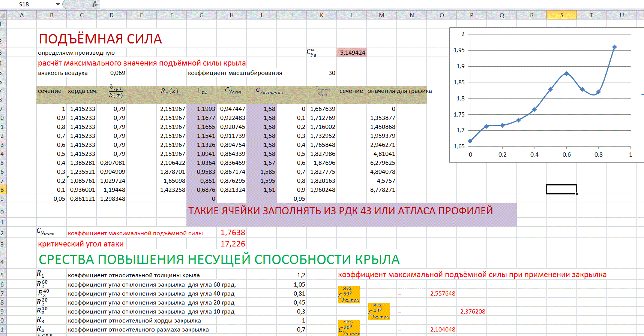Select the scaling coefficient value 30

[331, 73]
